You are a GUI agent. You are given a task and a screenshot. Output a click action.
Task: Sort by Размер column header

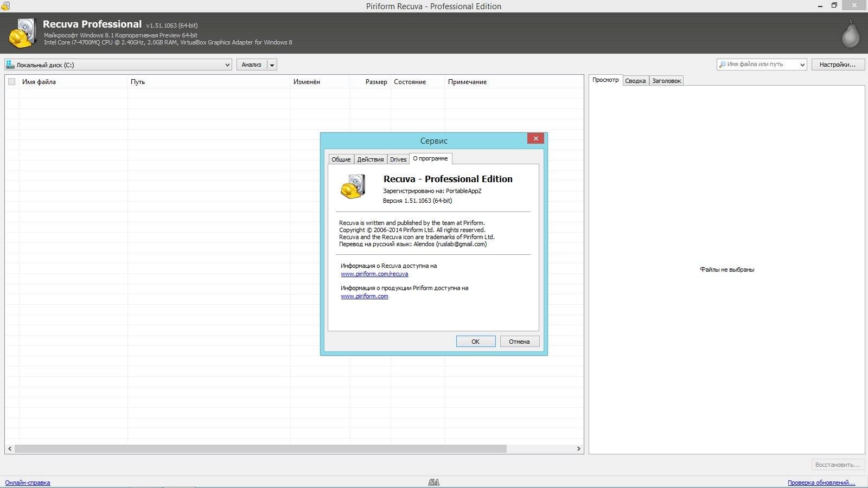[x=371, y=82]
